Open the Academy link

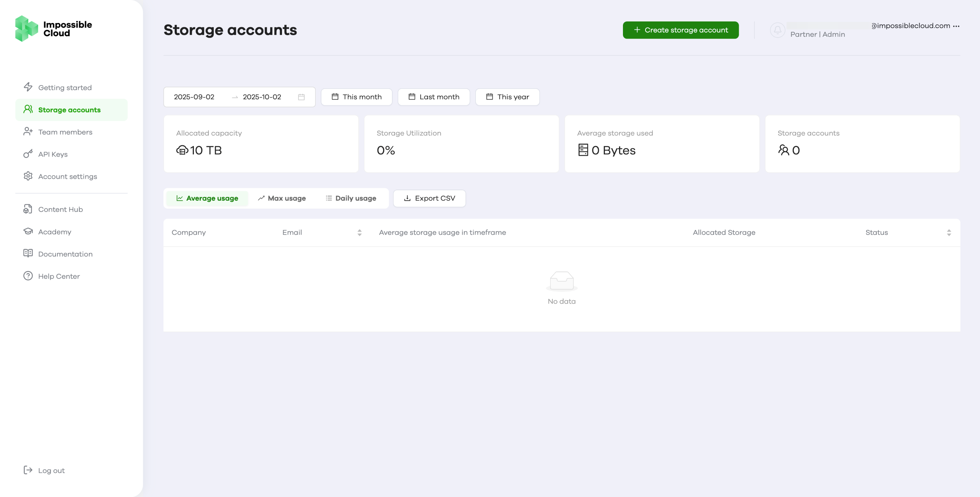[x=55, y=232]
